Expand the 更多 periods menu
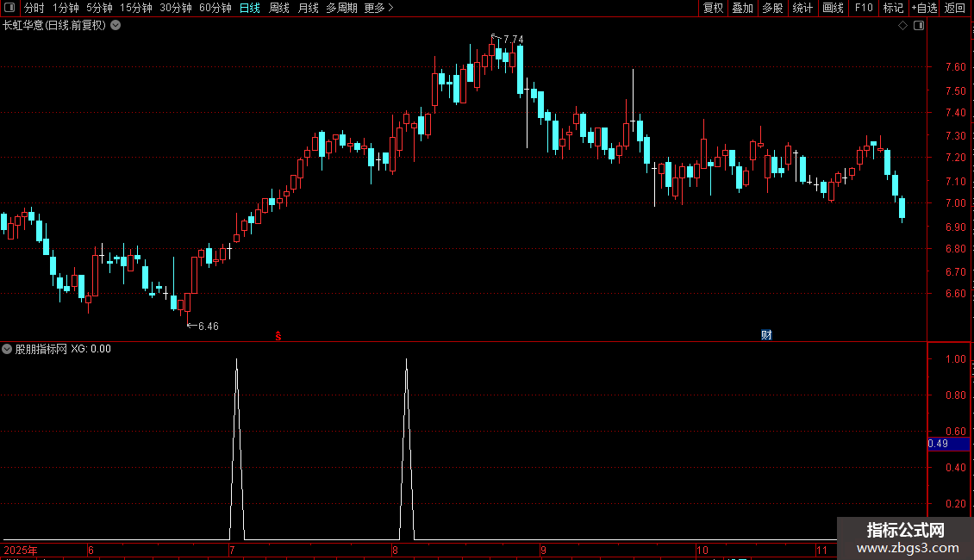The image size is (974, 560). click(x=379, y=8)
